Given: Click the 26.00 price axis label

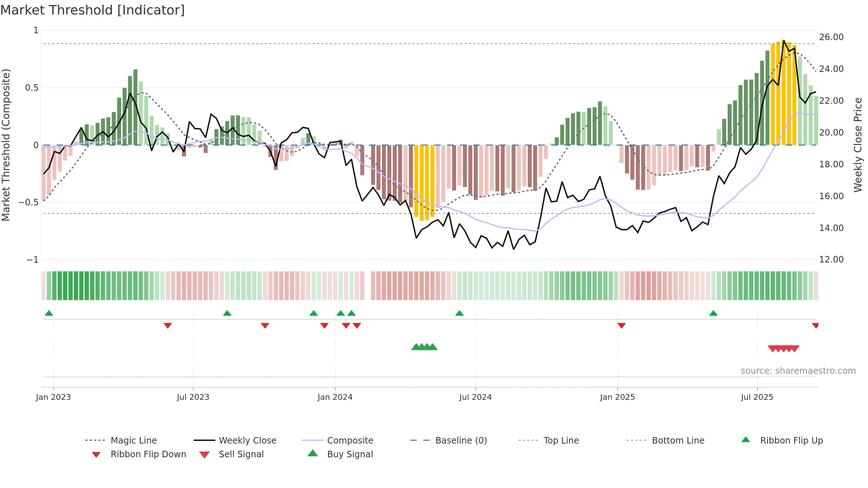Looking at the screenshot, I should pyautogui.click(x=831, y=37).
